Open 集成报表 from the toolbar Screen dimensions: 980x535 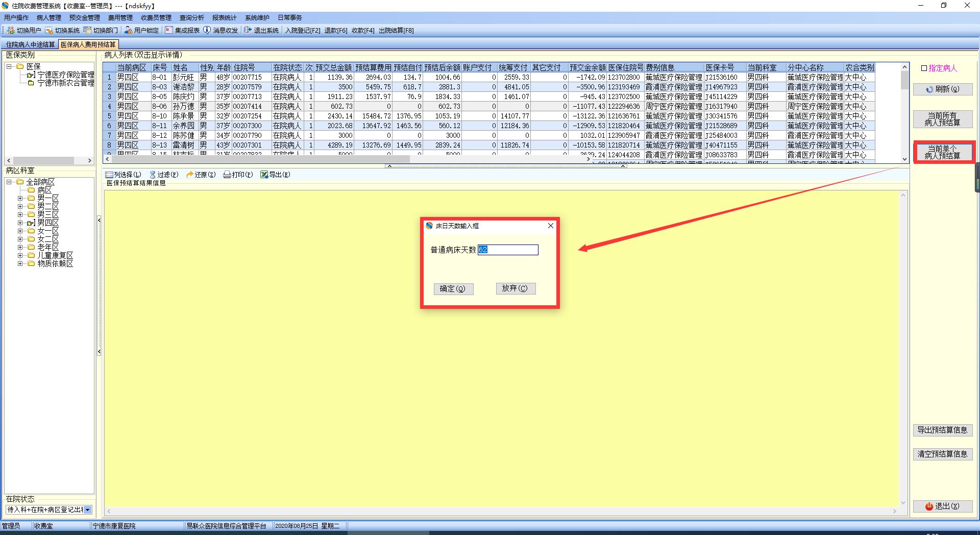pos(169,31)
